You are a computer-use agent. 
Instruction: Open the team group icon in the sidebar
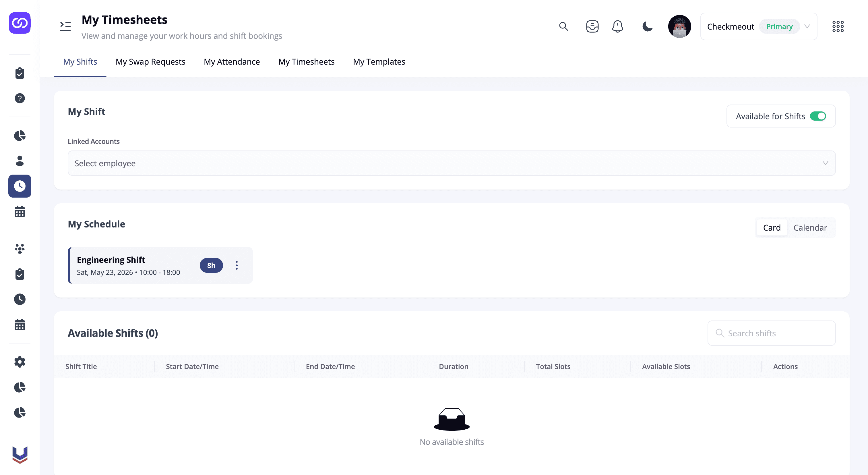[x=20, y=249]
